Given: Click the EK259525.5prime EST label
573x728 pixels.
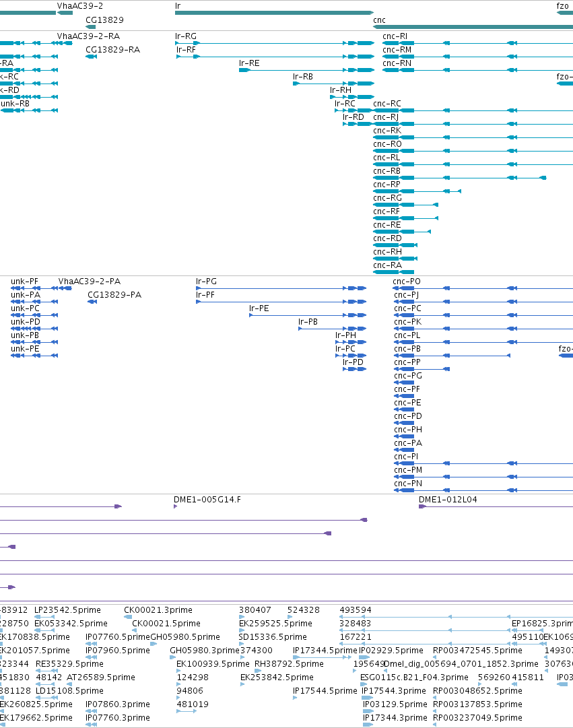Looking at the screenshot, I should tap(275, 624).
